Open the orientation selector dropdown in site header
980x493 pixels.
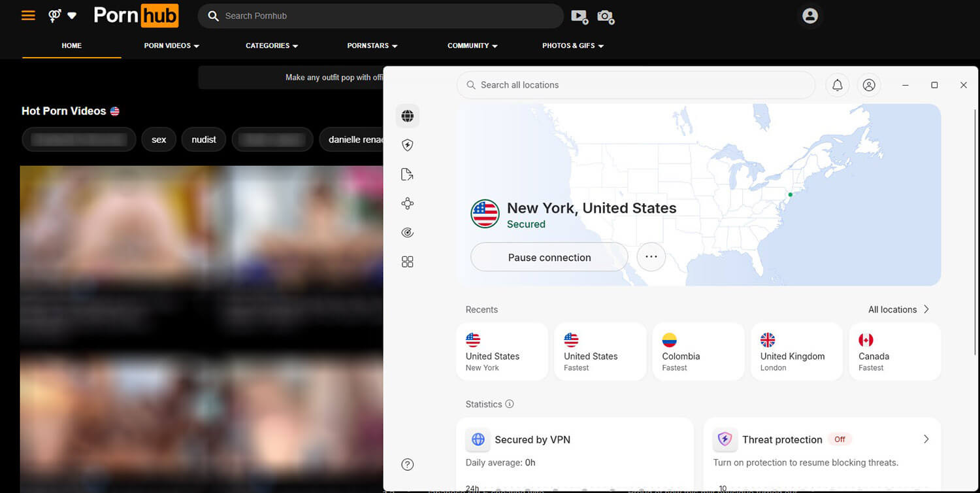(x=63, y=15)
